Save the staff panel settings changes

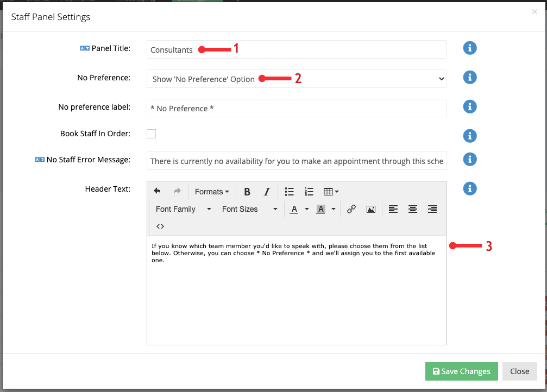coord(461,371)
